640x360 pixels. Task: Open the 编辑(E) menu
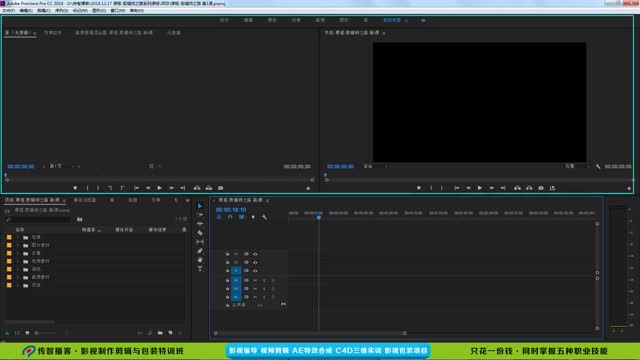[26, 11]
